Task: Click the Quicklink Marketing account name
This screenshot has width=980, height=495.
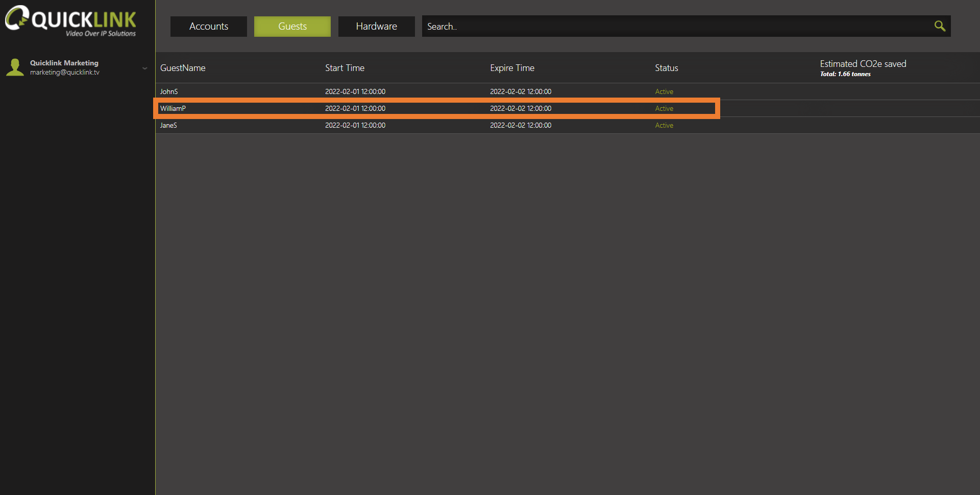Action: [x=64, y=63]
